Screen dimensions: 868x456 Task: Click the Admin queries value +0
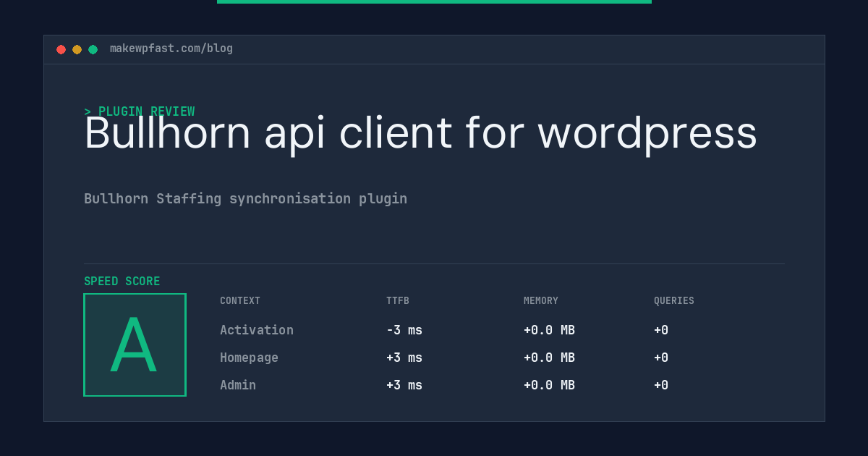(661, 385)
